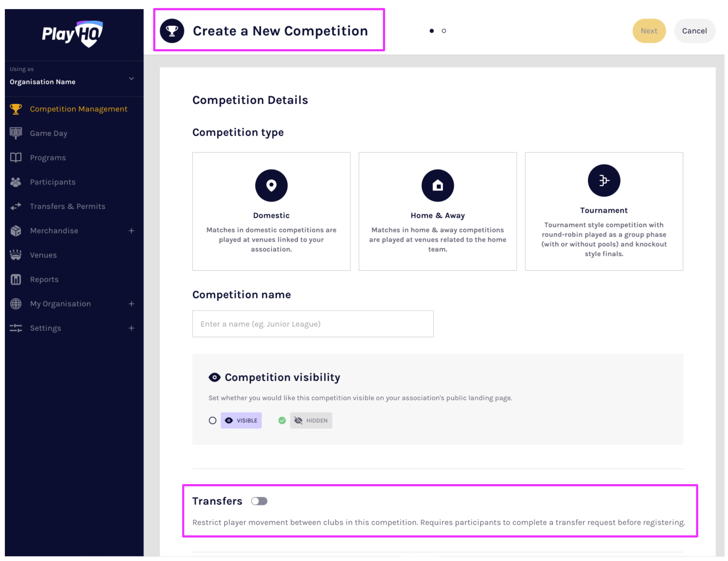Enable the Transfers toggle switch
The image size is (728, 561).
[259, 501]
